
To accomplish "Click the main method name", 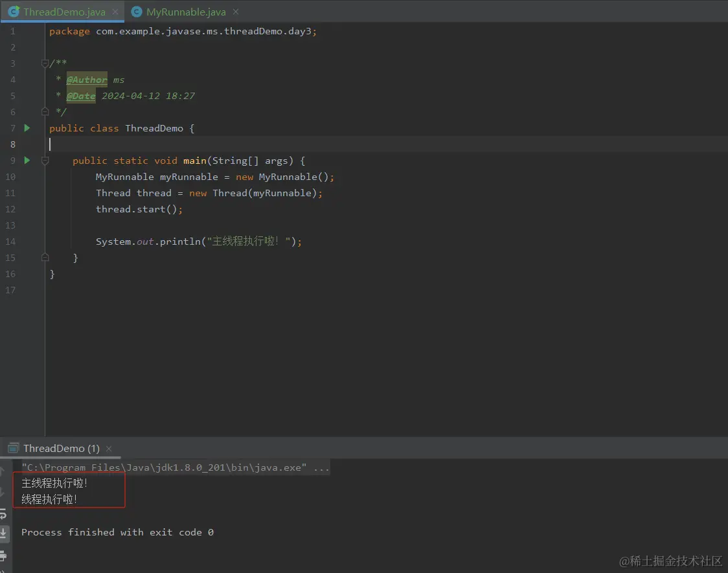I will click(194, 161).
